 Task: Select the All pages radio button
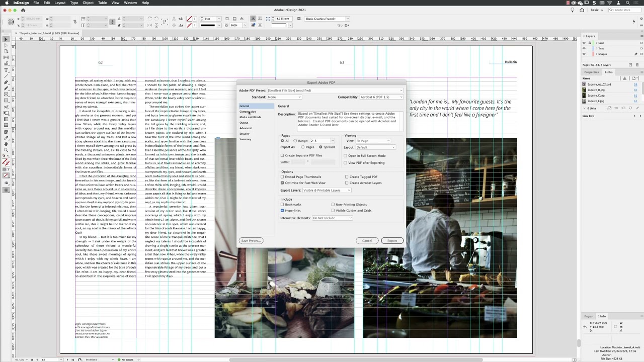pyautogui.click(x=282, y=141)
